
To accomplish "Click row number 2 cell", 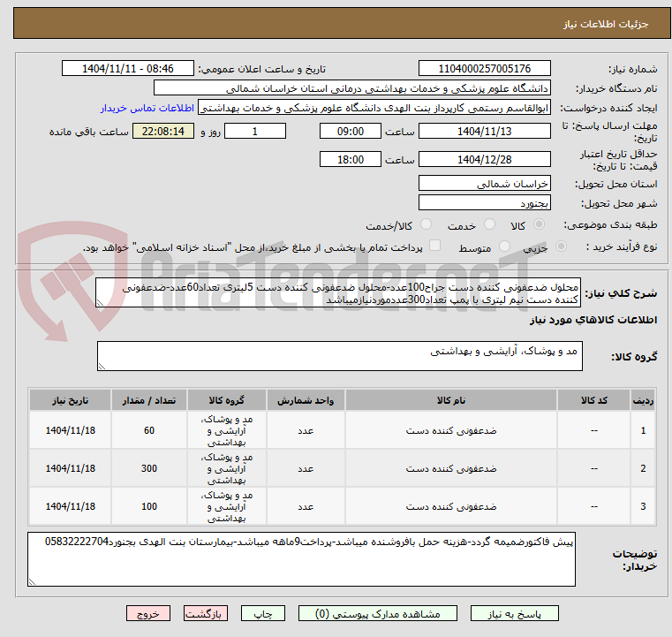I will pos(643,468).
